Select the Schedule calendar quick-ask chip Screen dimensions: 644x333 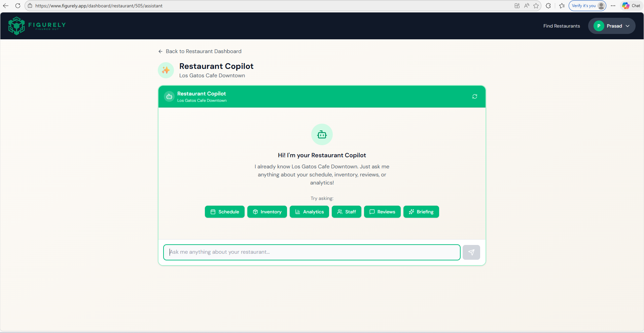tap(224, 212)
